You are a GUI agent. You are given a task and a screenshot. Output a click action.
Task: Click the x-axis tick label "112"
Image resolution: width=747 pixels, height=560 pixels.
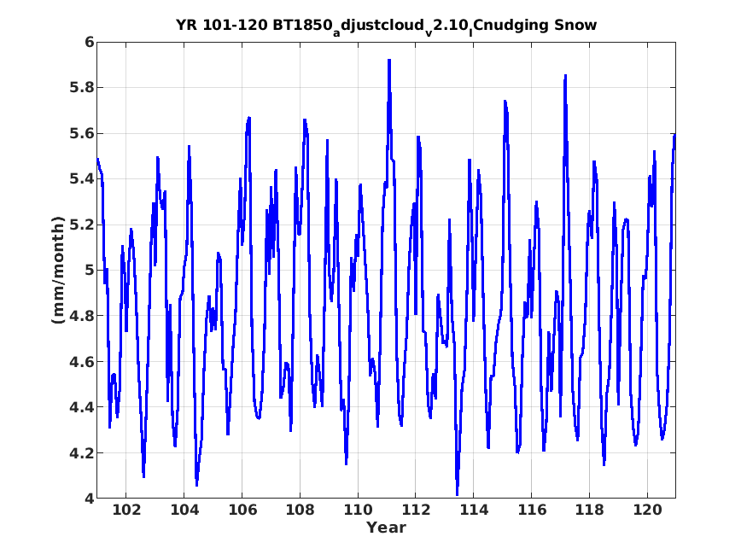tap(416, 510)
